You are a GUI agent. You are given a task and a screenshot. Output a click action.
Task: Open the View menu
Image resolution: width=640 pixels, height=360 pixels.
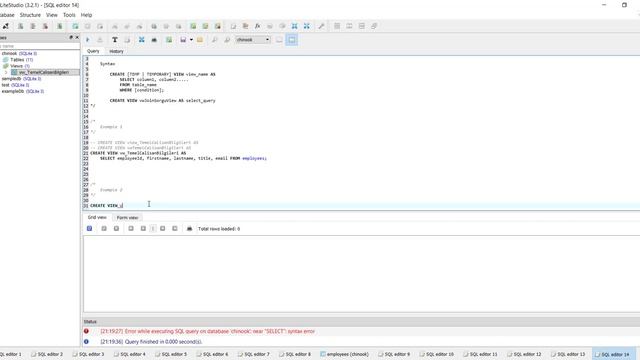(x=52, y=15)
